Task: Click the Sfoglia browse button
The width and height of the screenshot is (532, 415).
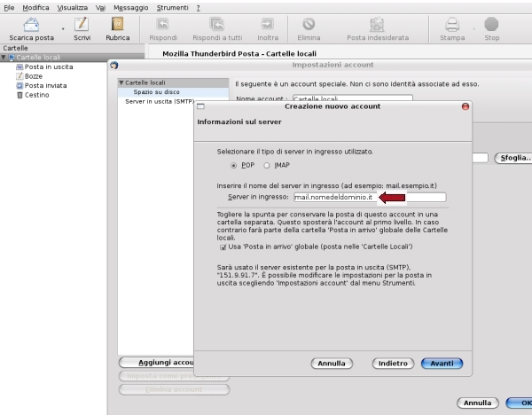Action: coord(513,158)
